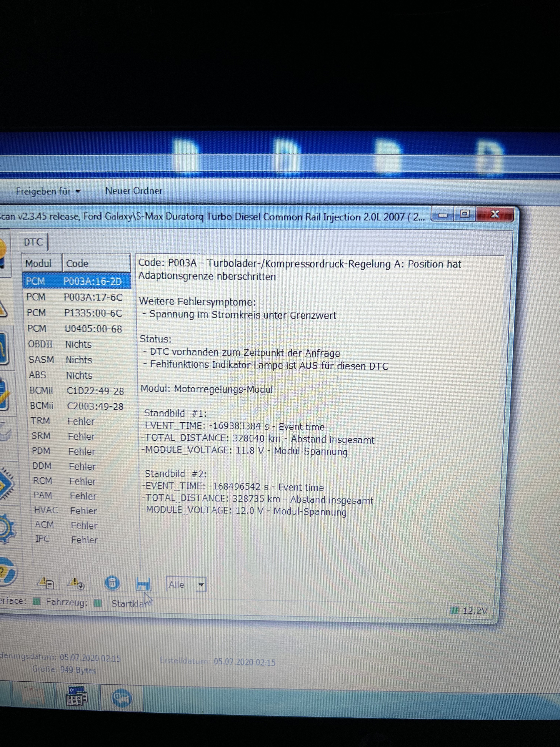
Task: Expand the Freigeben für menu
Action: point(48,191)
